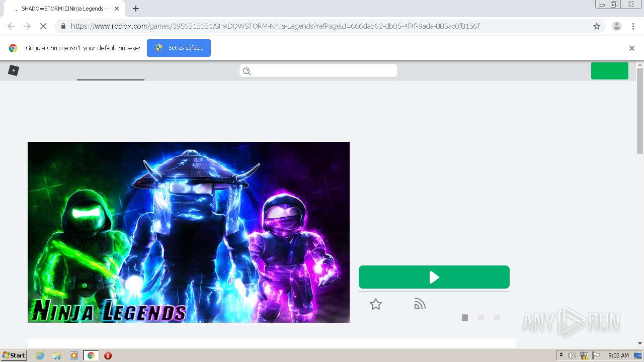Image resolution: width=644 pixels, height=362 pixels.
Task: Open the media player taskbar icon
Action: 74,355
